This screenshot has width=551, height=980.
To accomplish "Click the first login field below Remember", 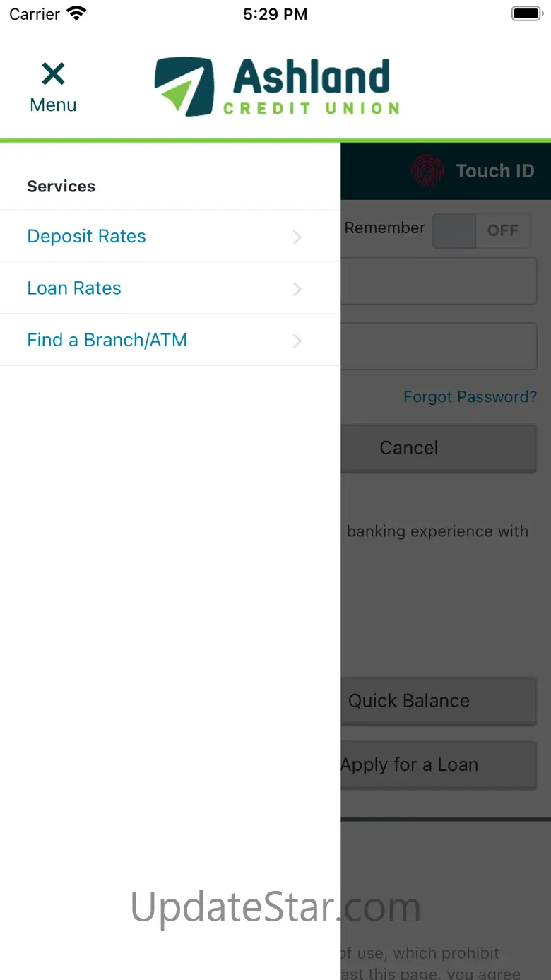I will 438,281.
